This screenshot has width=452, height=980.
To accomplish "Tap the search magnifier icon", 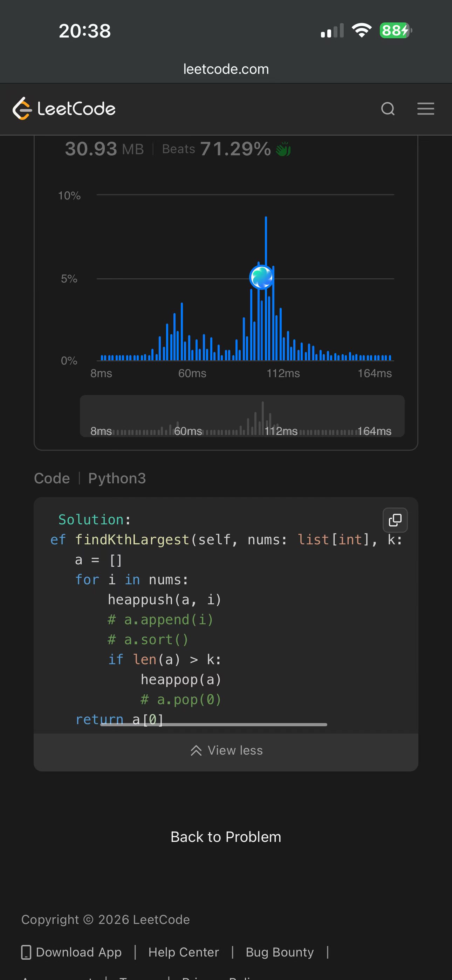I will click(388, 109).
